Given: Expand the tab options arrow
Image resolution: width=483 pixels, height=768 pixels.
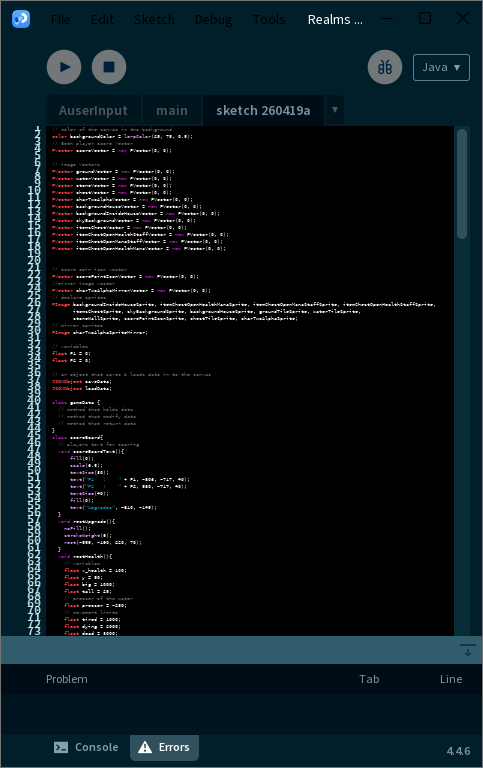Looking at the screenshot, I should pyautogui.click(x=335, y=110).
